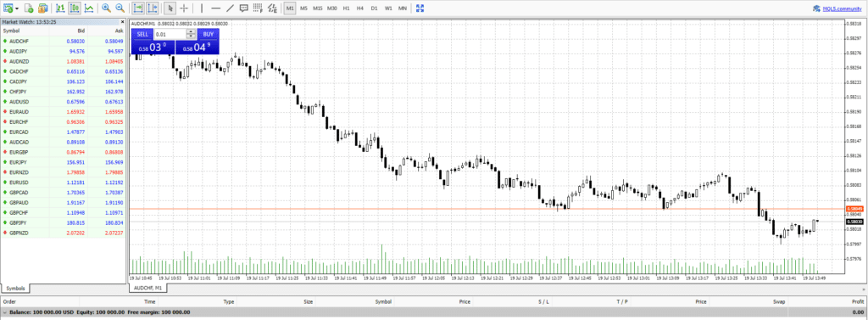Sort Market Watch by Bid column
The width and height of the screenshot is (868, 320).
pos(68,31)
